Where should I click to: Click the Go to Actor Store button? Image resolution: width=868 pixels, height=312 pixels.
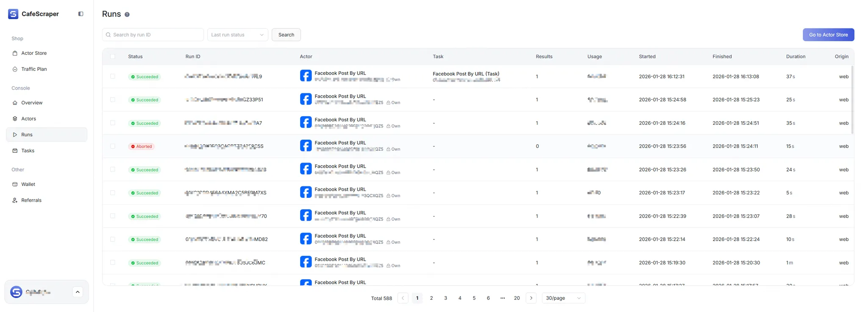click(828, 35)
